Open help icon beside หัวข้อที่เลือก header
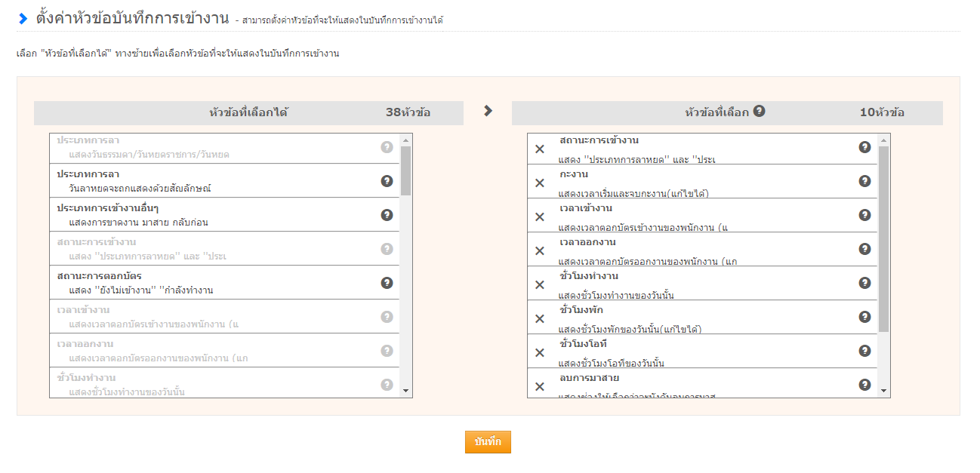Screen dimensions: 980x473 point(760,111)
